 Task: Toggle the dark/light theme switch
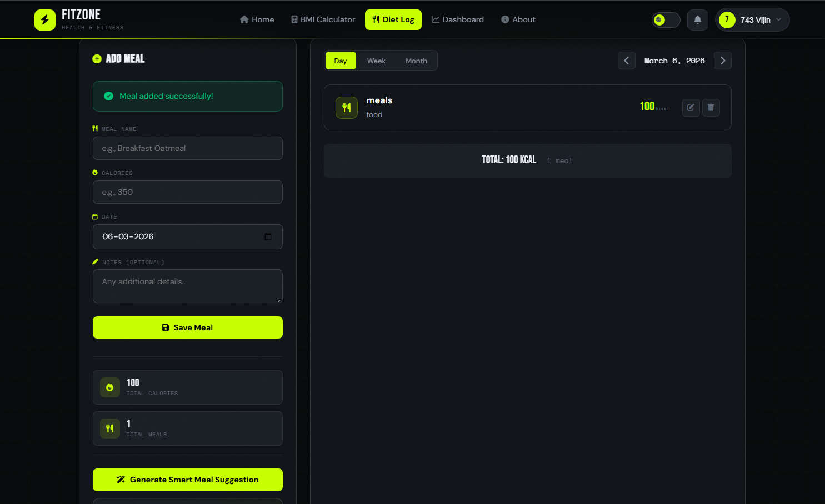(x=666, y=20)
